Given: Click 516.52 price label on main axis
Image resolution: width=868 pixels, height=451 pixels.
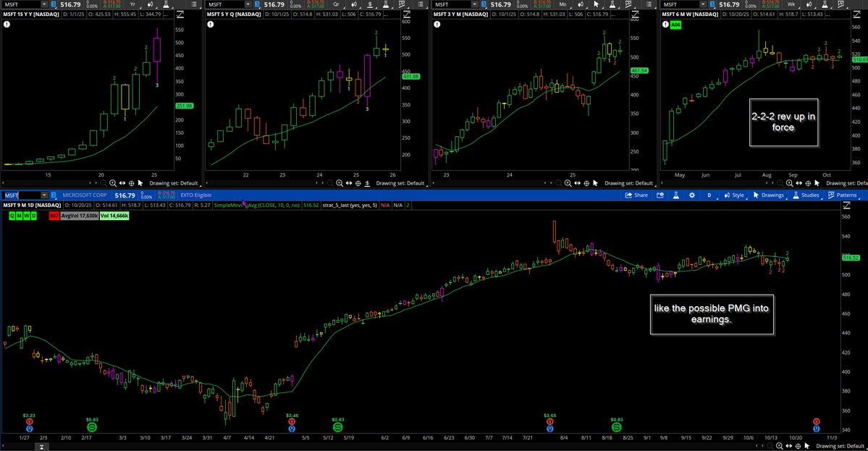Looking at the screenshot, I should tap(851, 258).
